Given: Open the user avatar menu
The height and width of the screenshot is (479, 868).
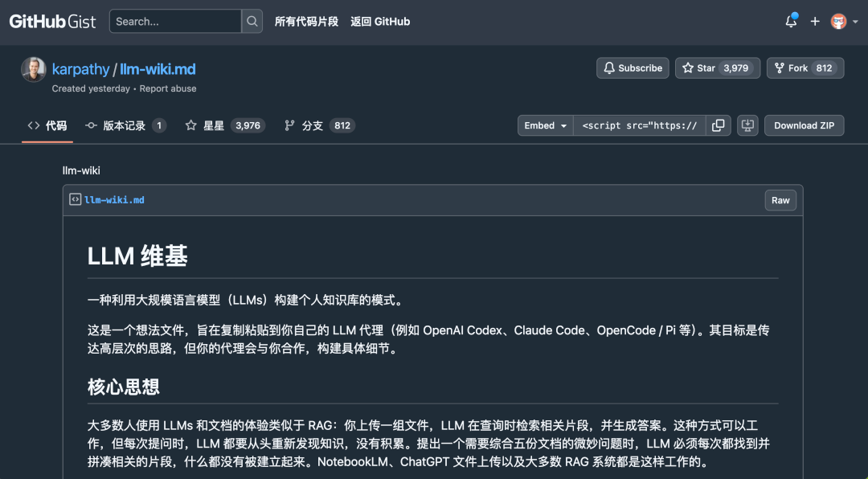Looking at the screenshot, I should point(838,22).
